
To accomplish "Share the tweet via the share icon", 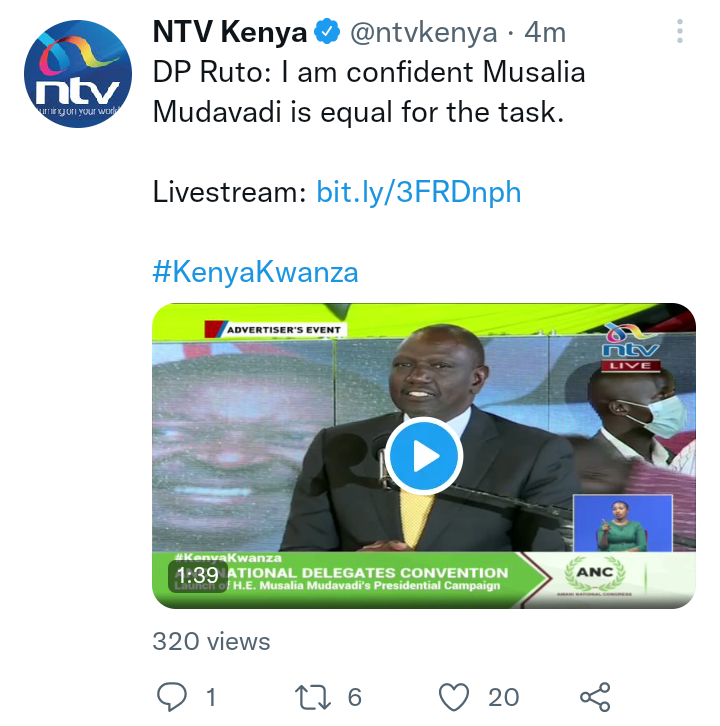I will click(595, 697).
